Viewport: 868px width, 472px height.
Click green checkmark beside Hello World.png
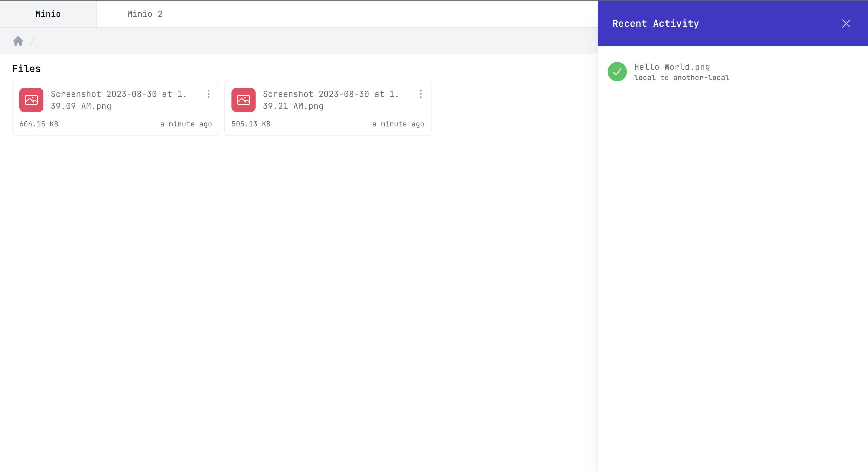coord(617,72)
